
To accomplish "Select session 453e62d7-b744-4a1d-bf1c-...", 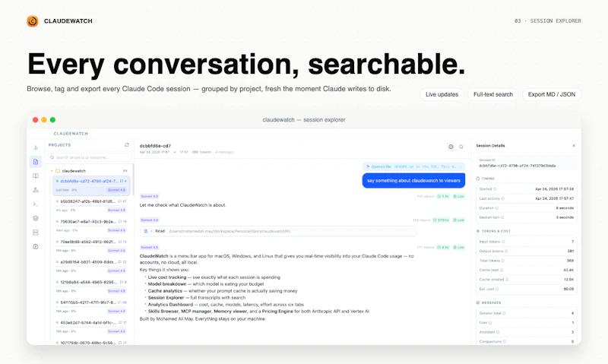I will (91, 327).
